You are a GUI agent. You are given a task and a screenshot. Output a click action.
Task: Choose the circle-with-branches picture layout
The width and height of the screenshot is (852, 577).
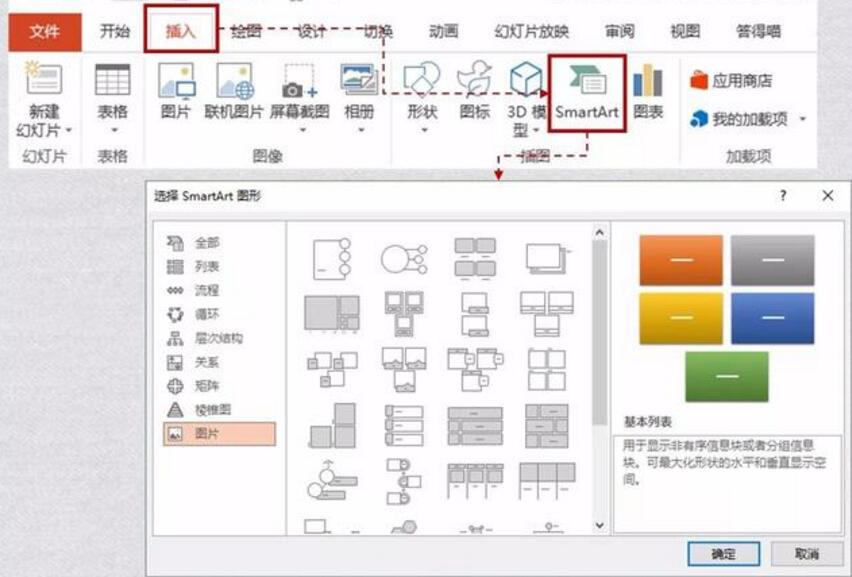[404, 259]
